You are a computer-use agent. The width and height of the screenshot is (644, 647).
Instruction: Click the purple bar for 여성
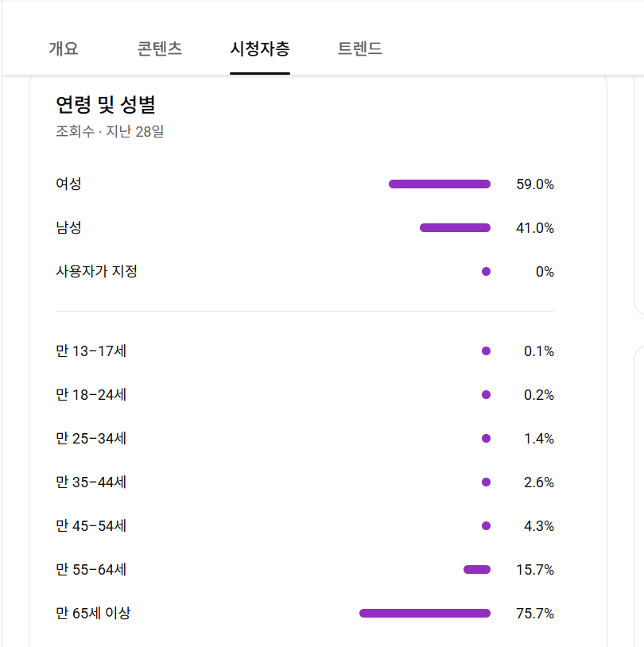(x=439, y=184)
